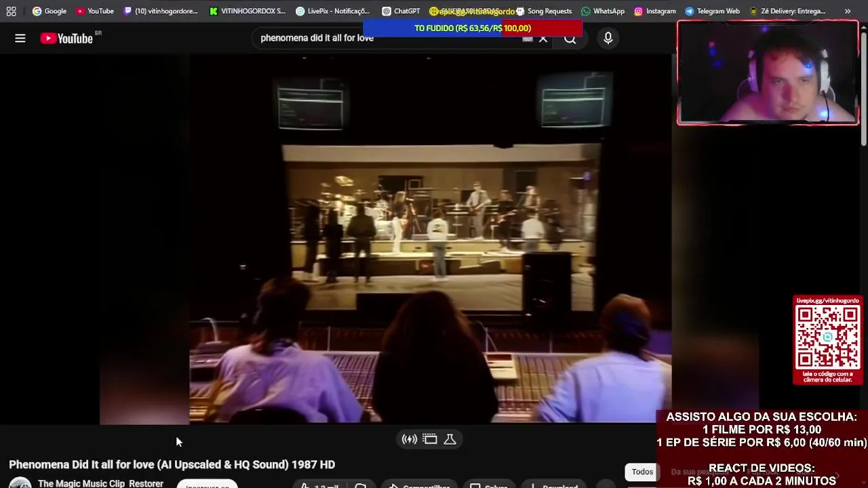
Task: Open the Zé Delivery bookmark
Action: 788,11
